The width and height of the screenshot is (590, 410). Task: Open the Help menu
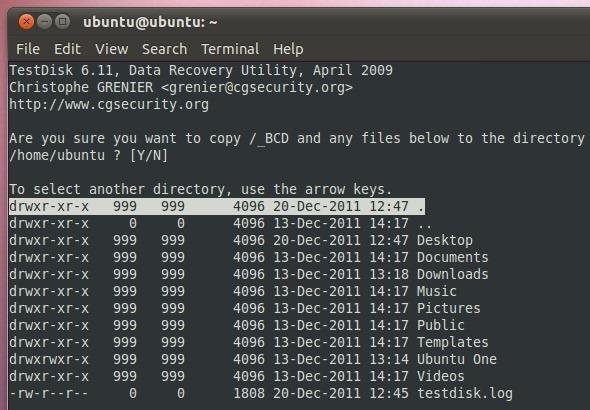(x=288, y=49)
